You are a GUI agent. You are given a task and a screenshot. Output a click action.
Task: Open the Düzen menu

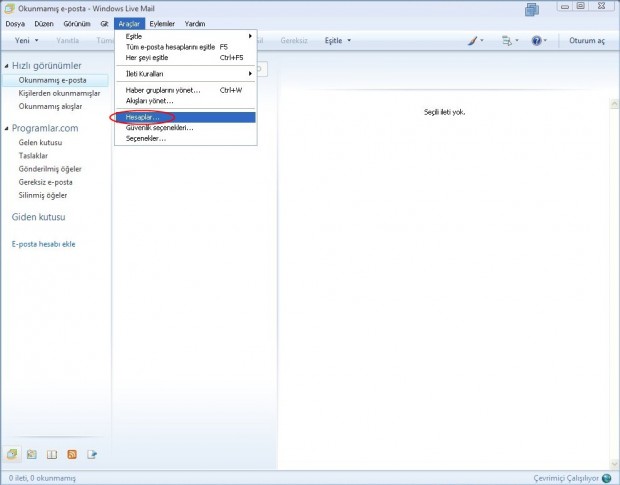[43, 24]
